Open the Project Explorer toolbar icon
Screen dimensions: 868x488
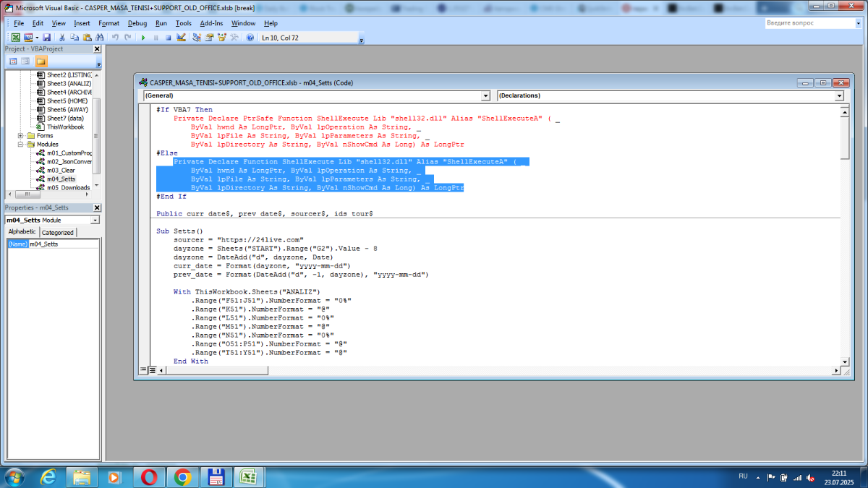click(197, 37)
